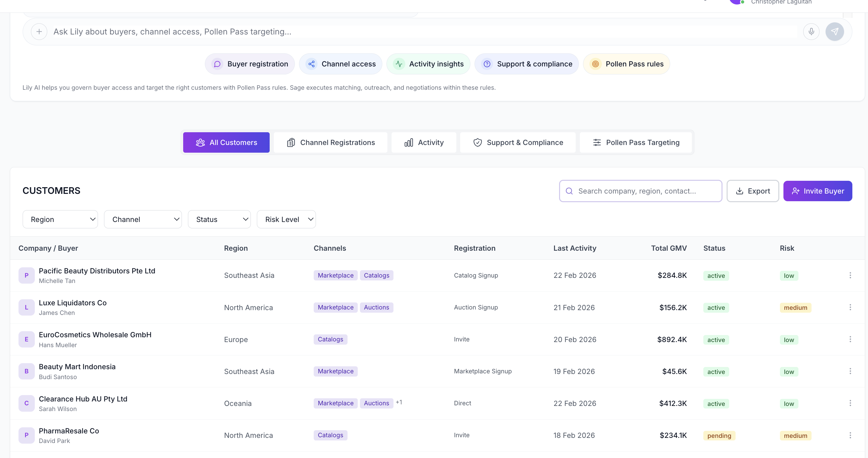
Task: Click the Support & compliance suggestion chip
Action: (527, 64)
